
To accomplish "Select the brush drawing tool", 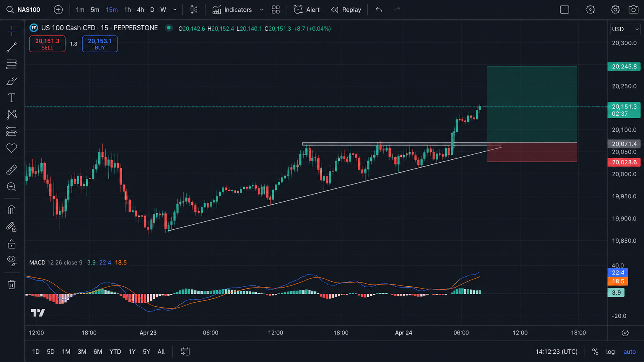I will pos(12,81).
